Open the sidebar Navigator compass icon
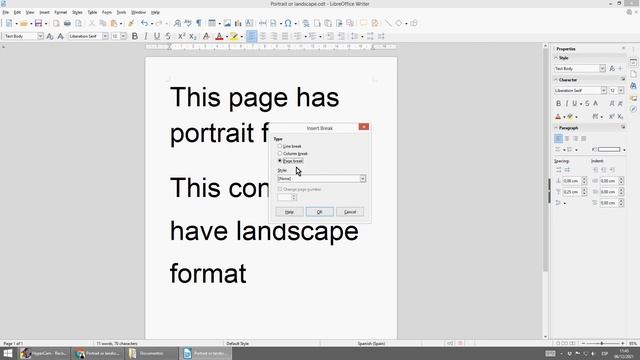 [633, 109]
